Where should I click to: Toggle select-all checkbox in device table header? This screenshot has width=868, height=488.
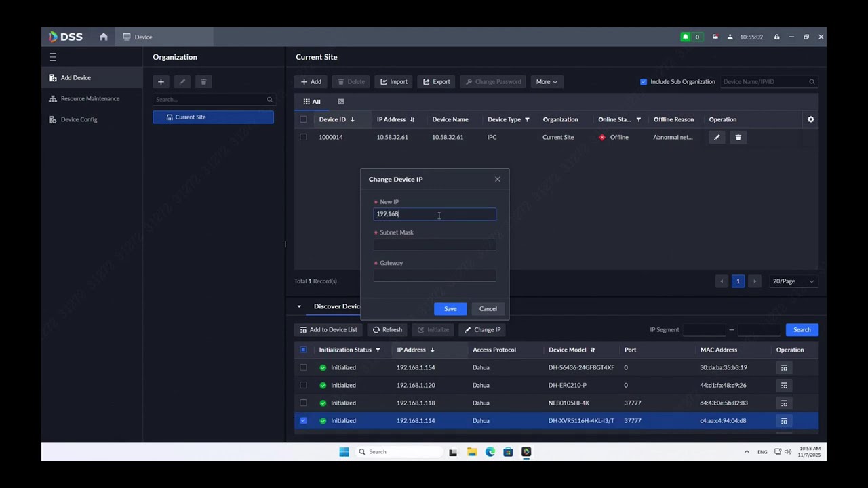pos(303,119)
